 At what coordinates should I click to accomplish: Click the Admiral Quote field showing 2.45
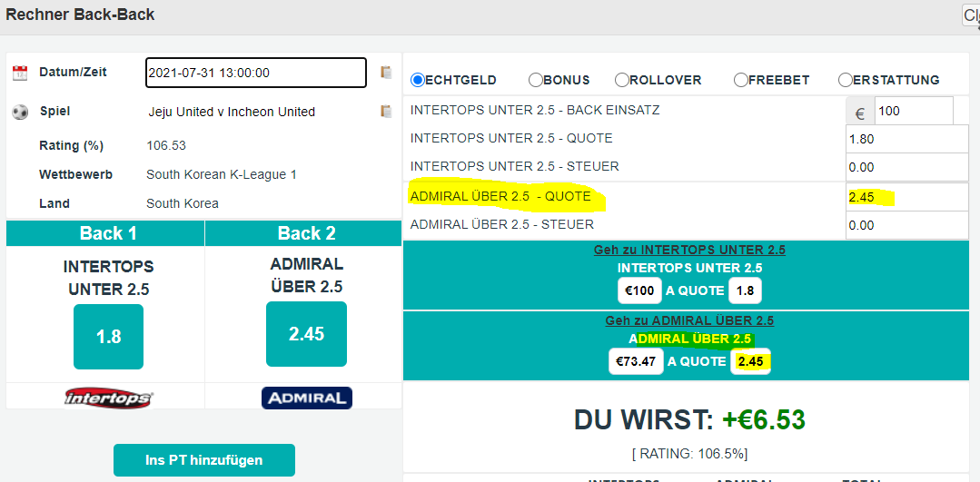[906, 197]
